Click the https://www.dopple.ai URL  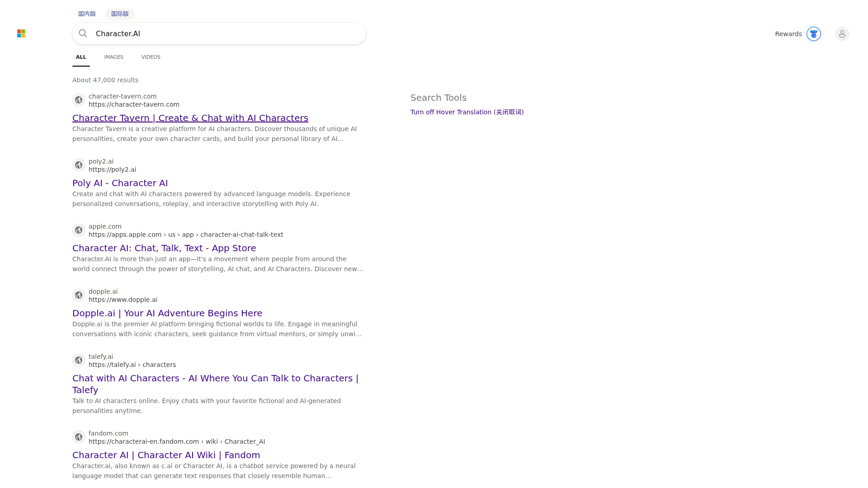click(x=123, y=300)
